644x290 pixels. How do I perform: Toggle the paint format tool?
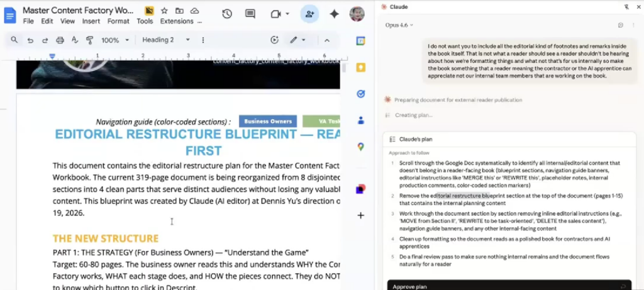point(89,40)
